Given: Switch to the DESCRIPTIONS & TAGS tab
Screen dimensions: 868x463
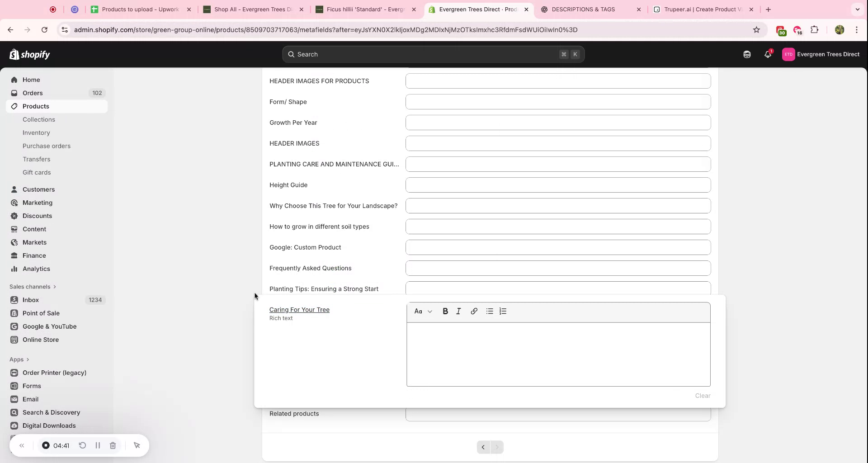Looking at the screenshot, I should coord(583,9).
